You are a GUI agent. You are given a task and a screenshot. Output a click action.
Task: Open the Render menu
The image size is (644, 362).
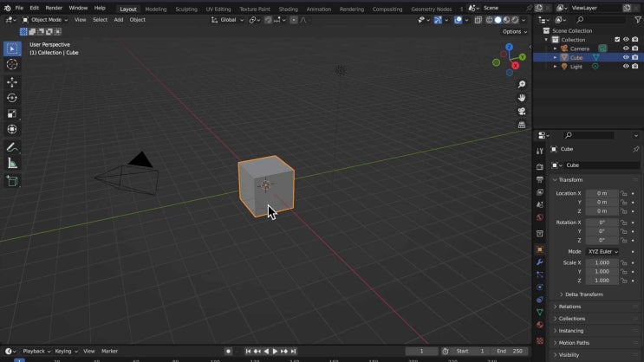54,8
